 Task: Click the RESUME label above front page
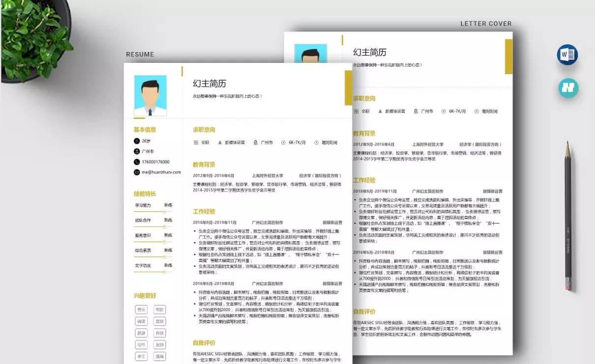tap(140, 55)
